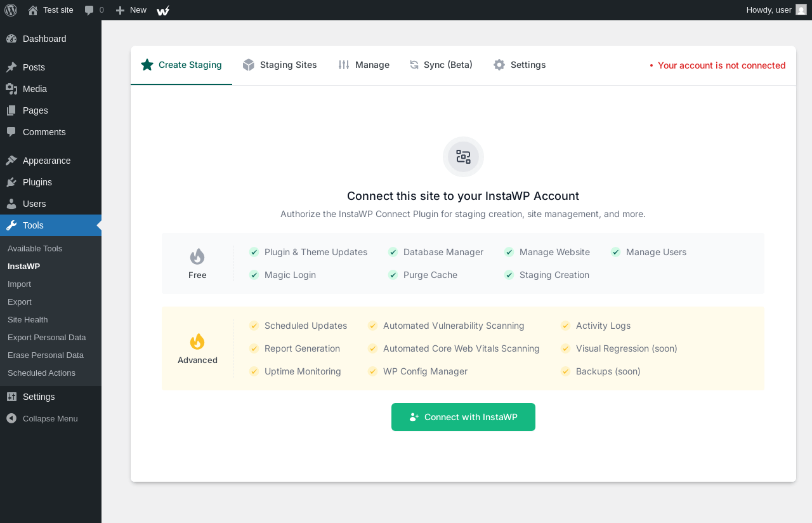The width and height of the screenshot is (812, 523).
Task: Click the Plugins plug icon
Action: coord(11,182)
